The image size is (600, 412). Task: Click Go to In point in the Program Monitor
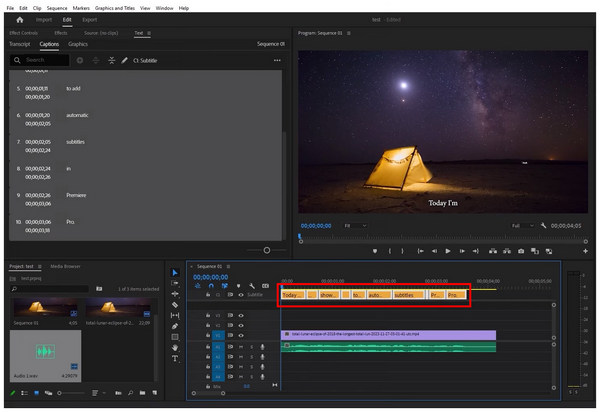pyautogui.click(x=420, y=251)
